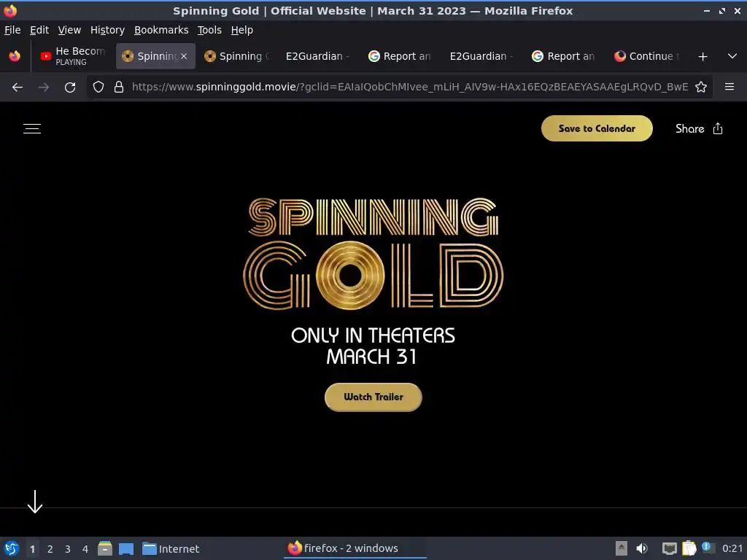Click the Spinning Gold logo
Viewport: 747px width, 560px height.
pos(373,254)
